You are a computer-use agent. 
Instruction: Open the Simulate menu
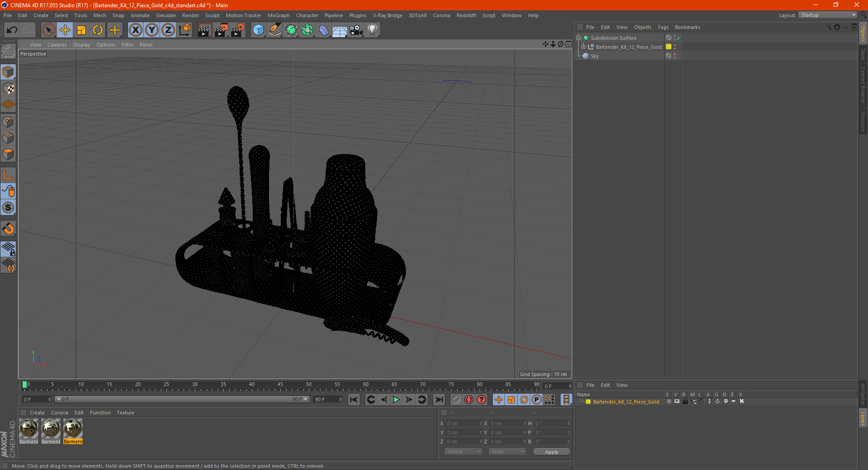[166, 15]
